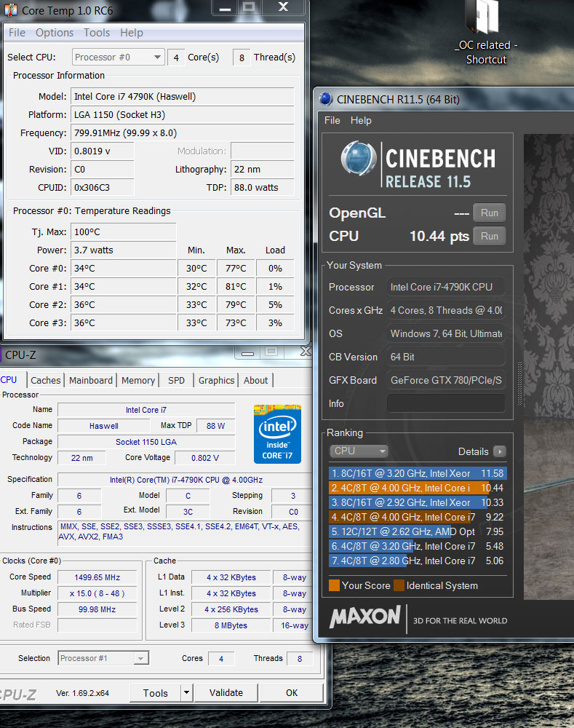
Task: Expand the Tools dropdown arrow in CPU-Z
Action: (186, 693)
